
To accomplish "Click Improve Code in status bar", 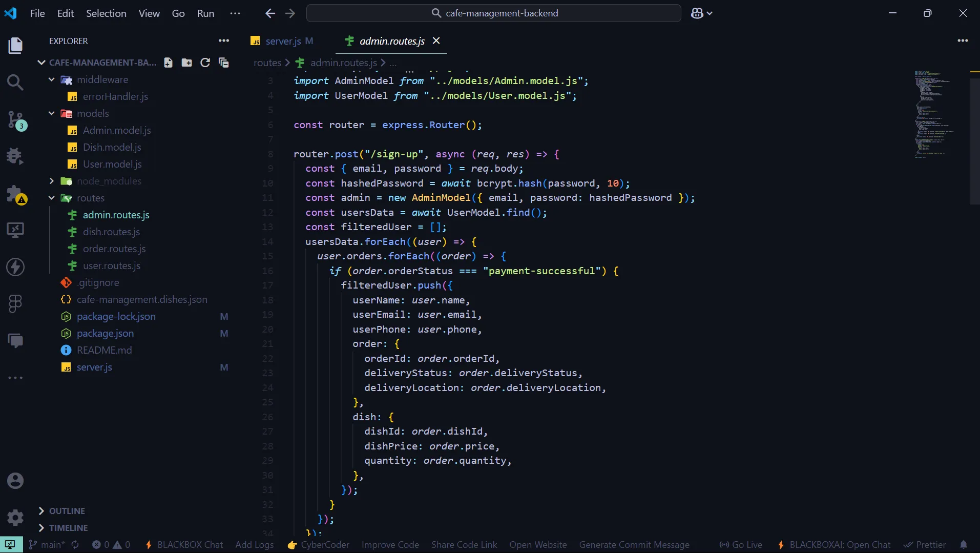I will point(390,545).
